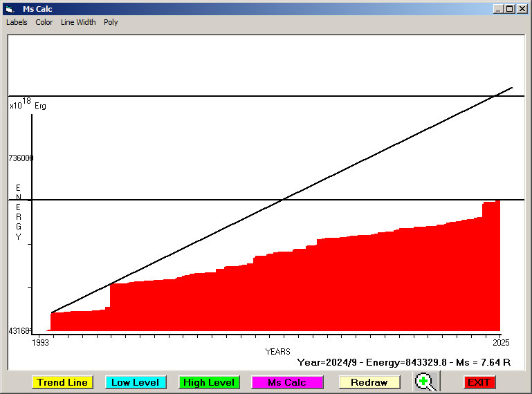This screenshot has width=532, height=394.
Task: Select the 1993 start year label
Action: point(42,342)
